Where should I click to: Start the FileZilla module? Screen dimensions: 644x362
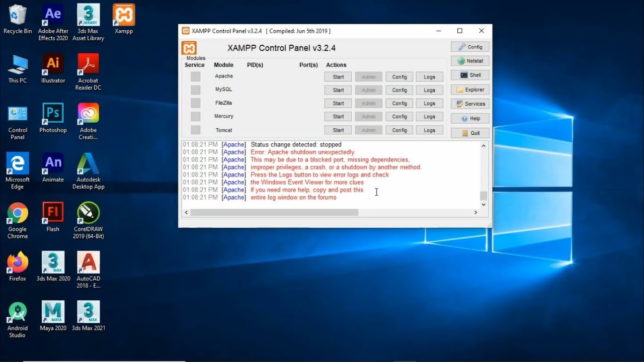[x=338, y=103]
